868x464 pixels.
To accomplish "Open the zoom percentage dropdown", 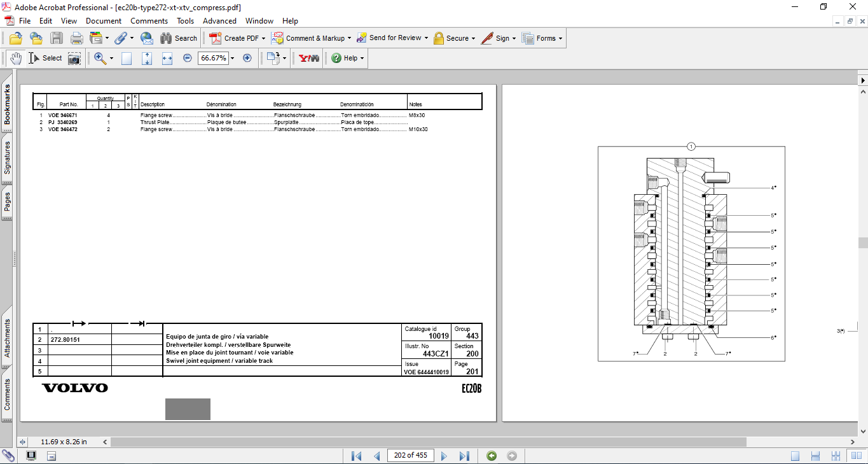I will tap(232, 58).
